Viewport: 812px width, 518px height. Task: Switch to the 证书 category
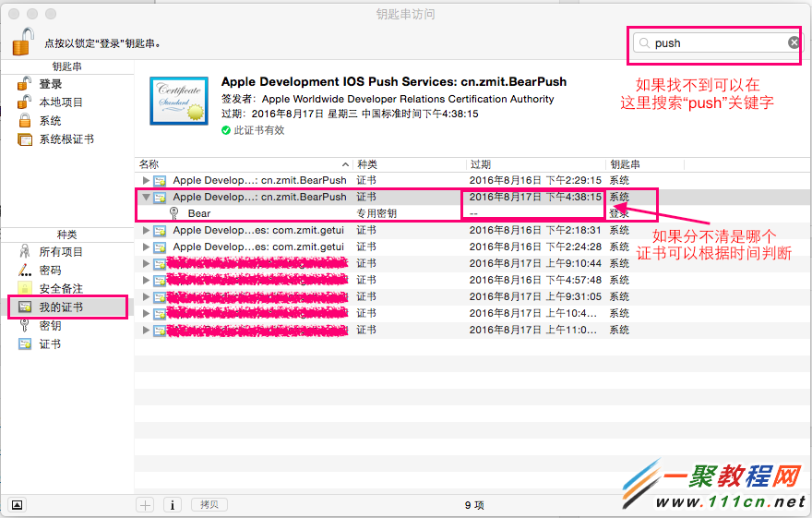coord(50,344)
